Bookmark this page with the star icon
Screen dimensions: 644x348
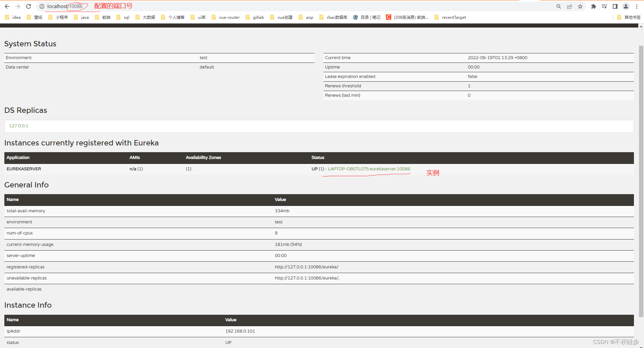(580, 6)
